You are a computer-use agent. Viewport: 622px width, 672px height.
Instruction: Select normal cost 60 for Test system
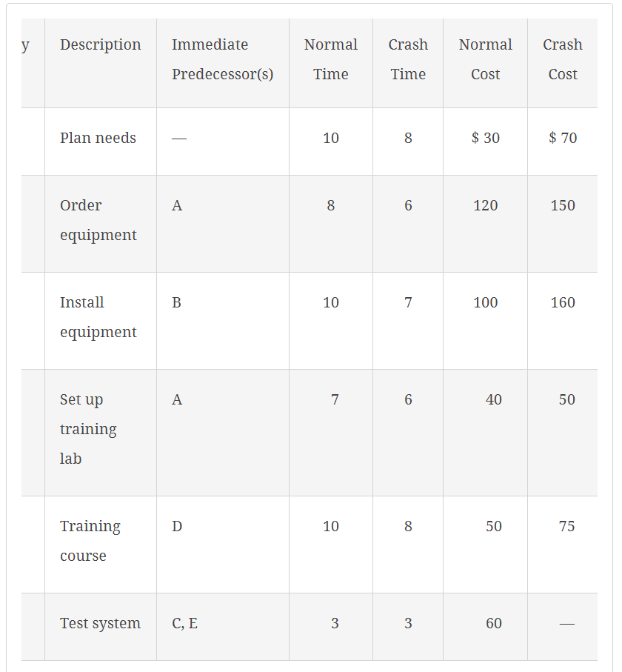pyautogui.click(x=493, y=623)
